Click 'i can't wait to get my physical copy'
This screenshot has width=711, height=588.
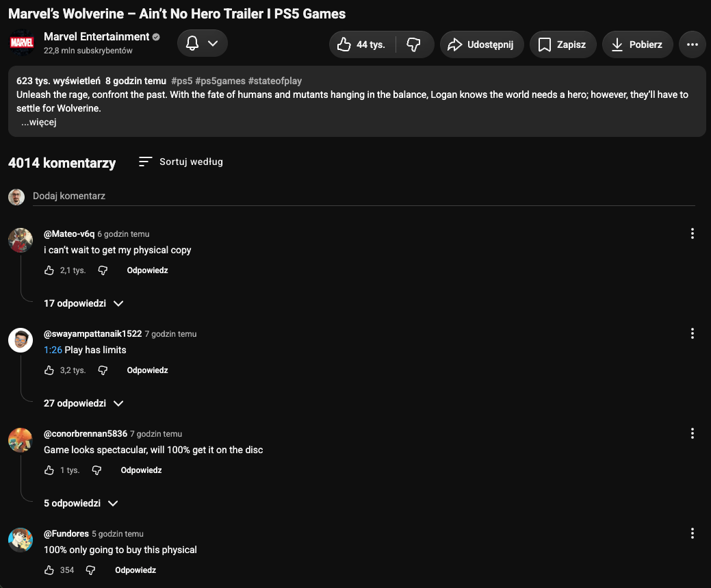click(118, 250)
